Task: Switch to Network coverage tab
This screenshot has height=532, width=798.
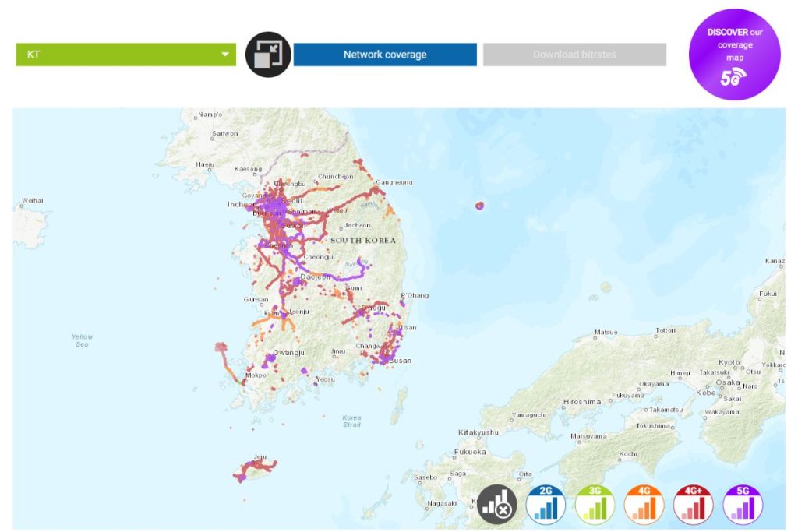Action: [x=384, y=55]
